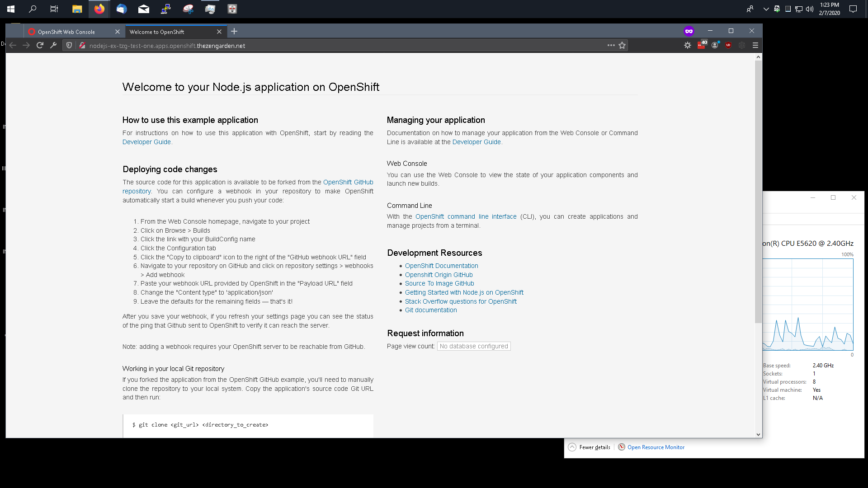The image size is (868, 488).
Task: Open the tracking protection shield icon
Action: [69, 45]
